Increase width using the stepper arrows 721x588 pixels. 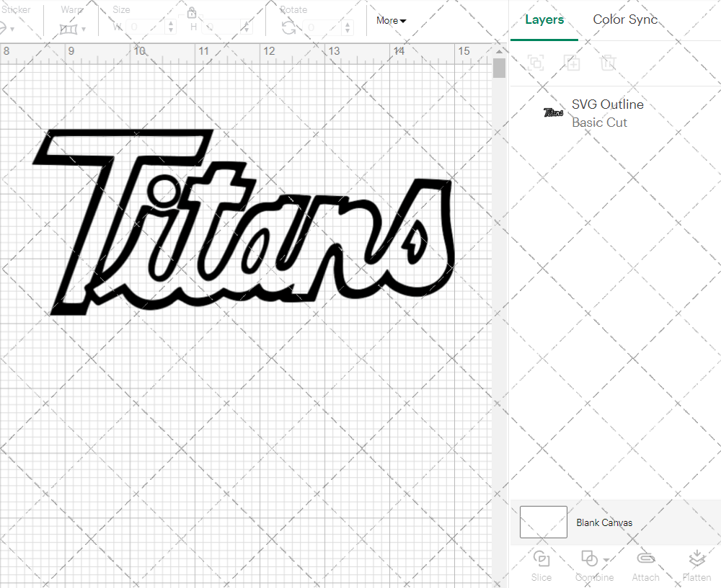click(x=170, y=24)
